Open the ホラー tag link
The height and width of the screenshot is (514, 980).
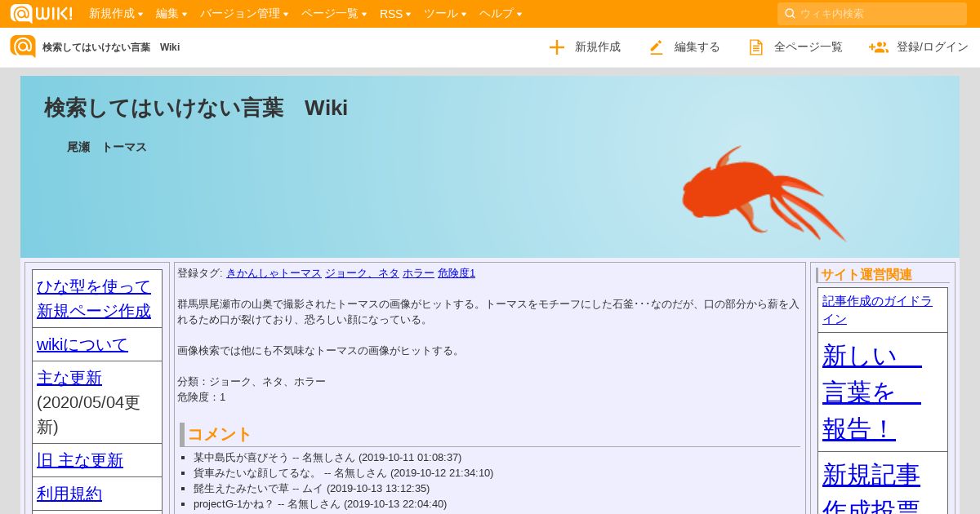pyautogui.click(x=418, y=273)
